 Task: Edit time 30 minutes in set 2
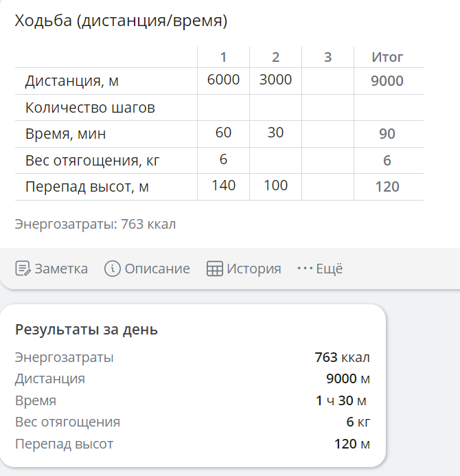pyautogui.click(x=275, y=133)
